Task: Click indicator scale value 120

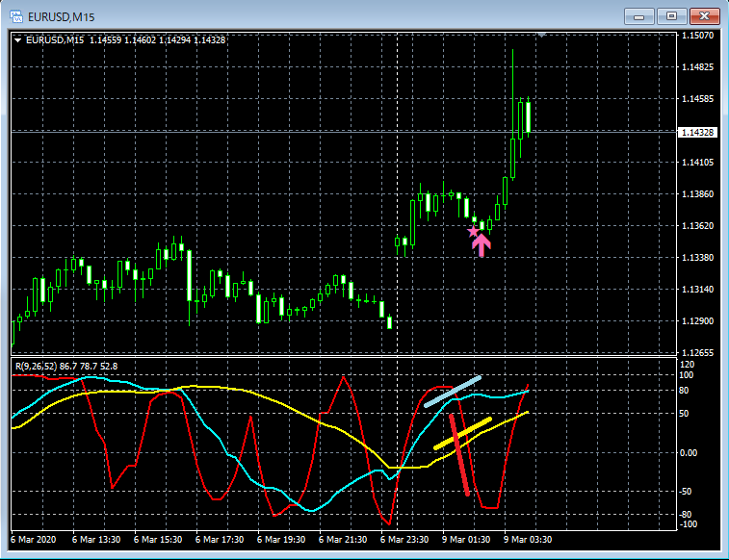Action: [x=687, y=365]
